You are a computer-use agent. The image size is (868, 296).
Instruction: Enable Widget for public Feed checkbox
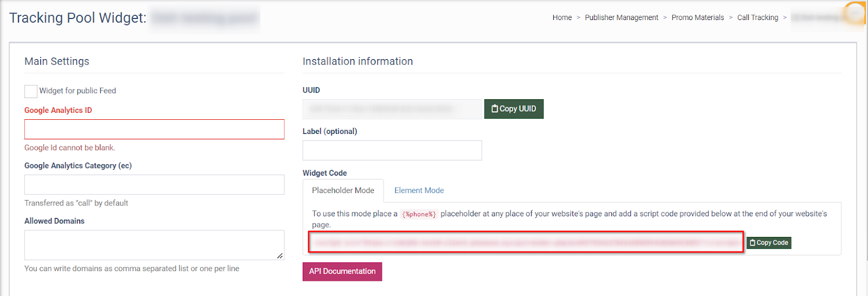[x=31, y=91]
